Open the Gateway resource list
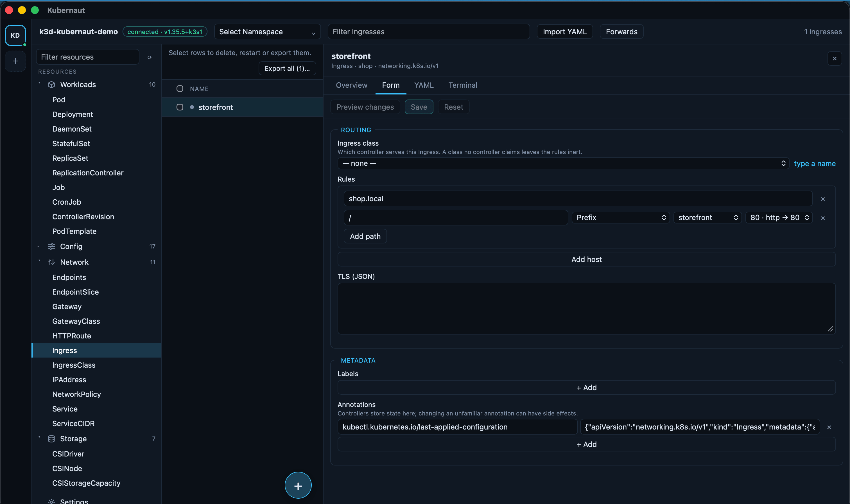Viewport: 850px width, 504px height. 97,307
